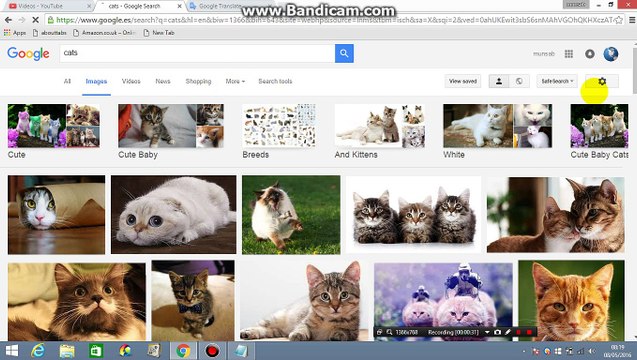637x360 pixels.
Task: Click Bandicam magnifier icon
Action: pyautogui.click(x=389, y=332)
